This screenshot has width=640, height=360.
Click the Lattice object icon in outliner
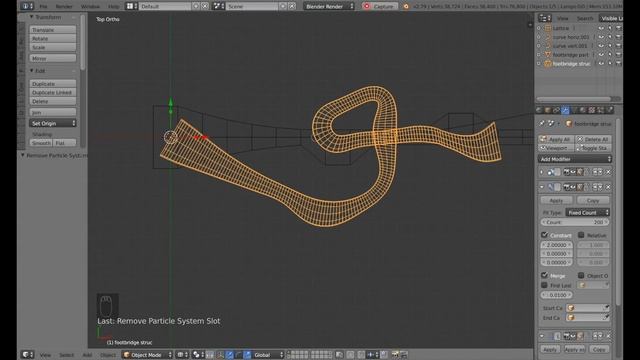point(548,28)
